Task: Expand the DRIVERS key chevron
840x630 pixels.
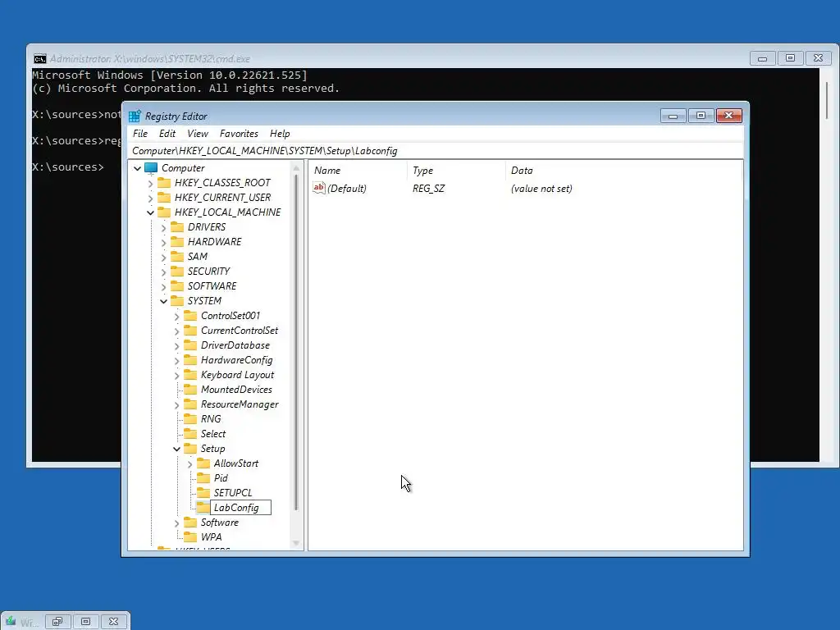Action: point(164,228)
